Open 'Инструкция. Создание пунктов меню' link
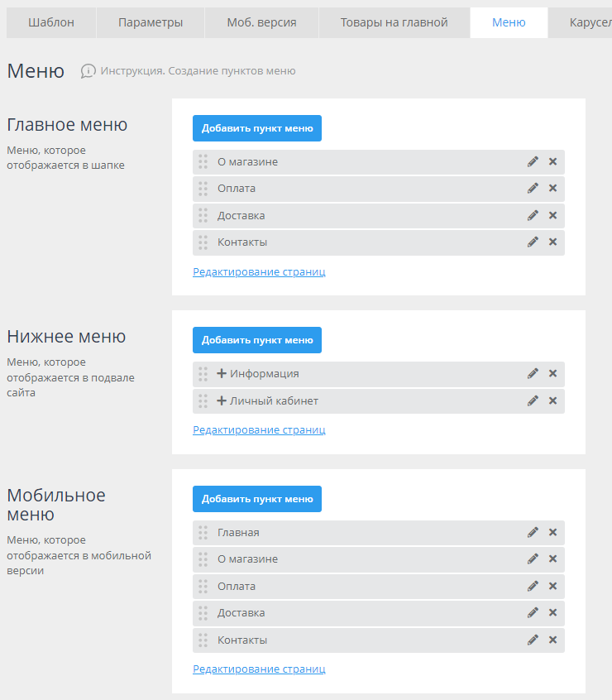612x700 pixels. coord(198,71)
